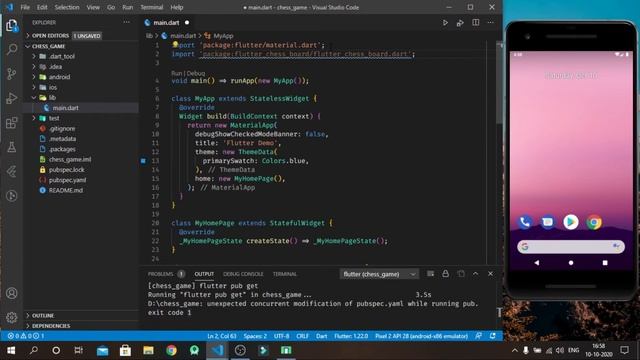The width and height of the screenshot is (640, 360).
Task: Open the Extensions view
Action: click(x=12, y=123)
